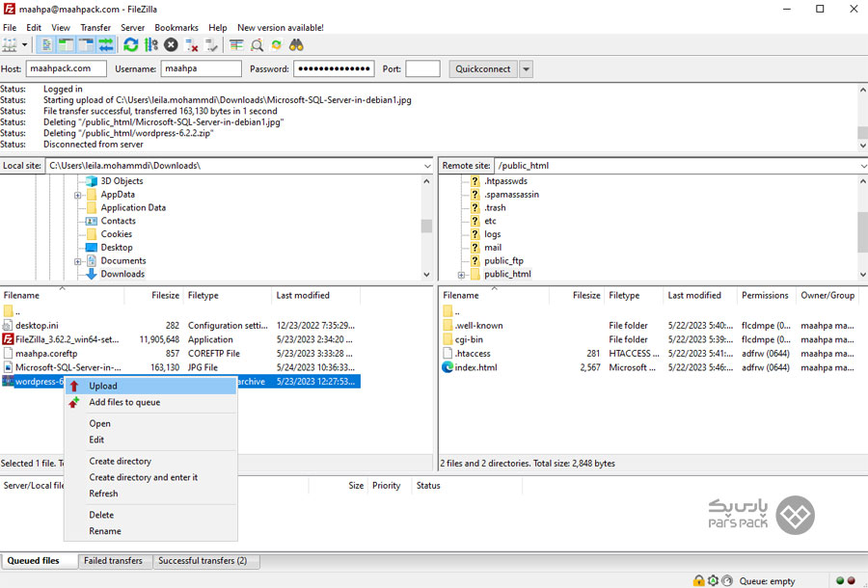868x588 pixels.
Task: Select Refresh in the context menu
Action: [x=150, y=493]
